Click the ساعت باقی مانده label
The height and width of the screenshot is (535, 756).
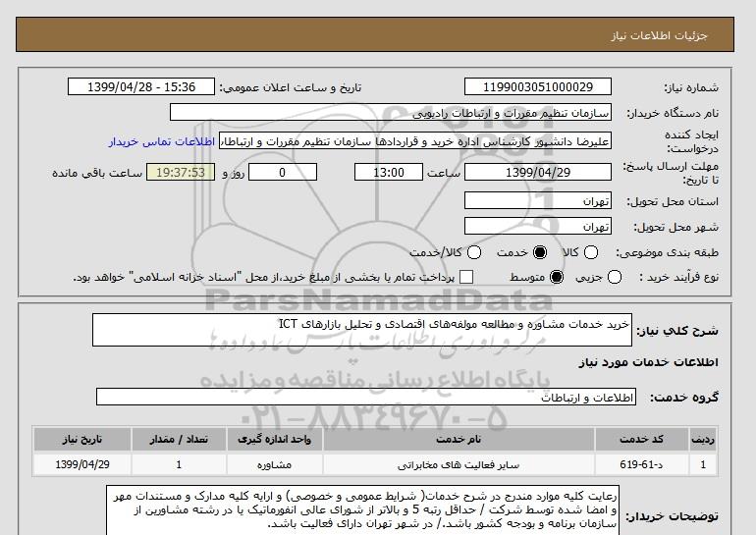point(97,173)
